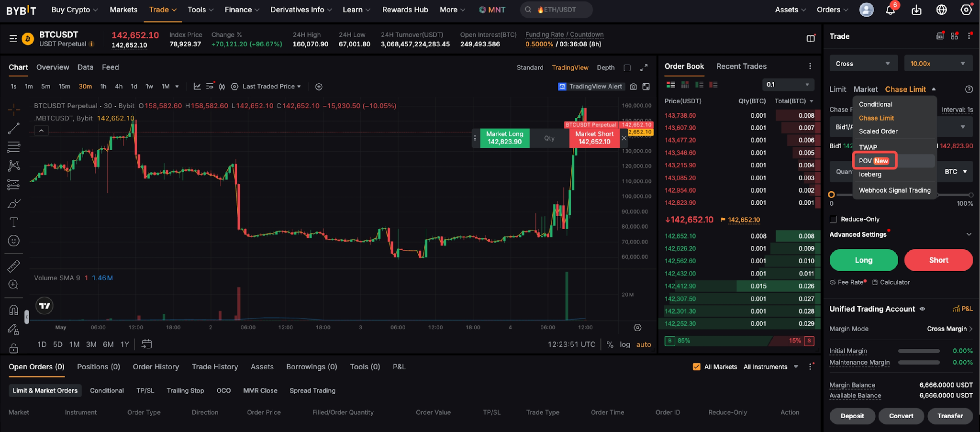Close the Market Long/Short quick order bar
980x432 pixels.
tap(624, 138)
